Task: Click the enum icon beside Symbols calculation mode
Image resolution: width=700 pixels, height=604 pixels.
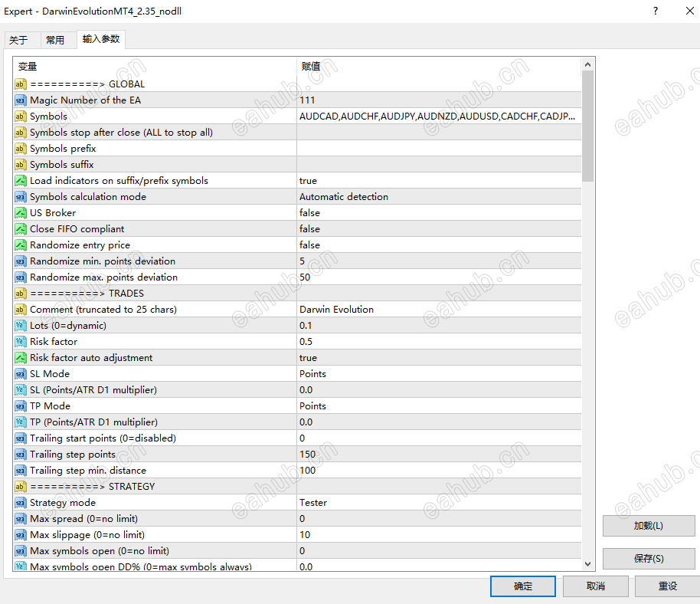Action: (20, 196)
